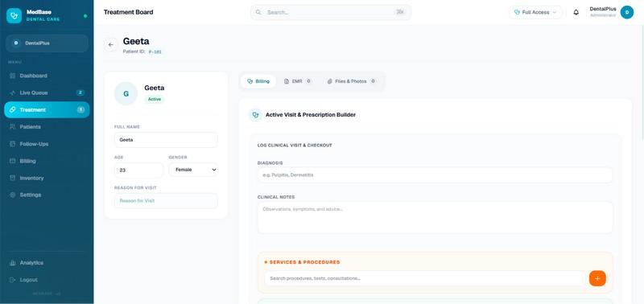The image size is (644, 304).
Task: Click the Search procedures input
Action: point(425,278)
